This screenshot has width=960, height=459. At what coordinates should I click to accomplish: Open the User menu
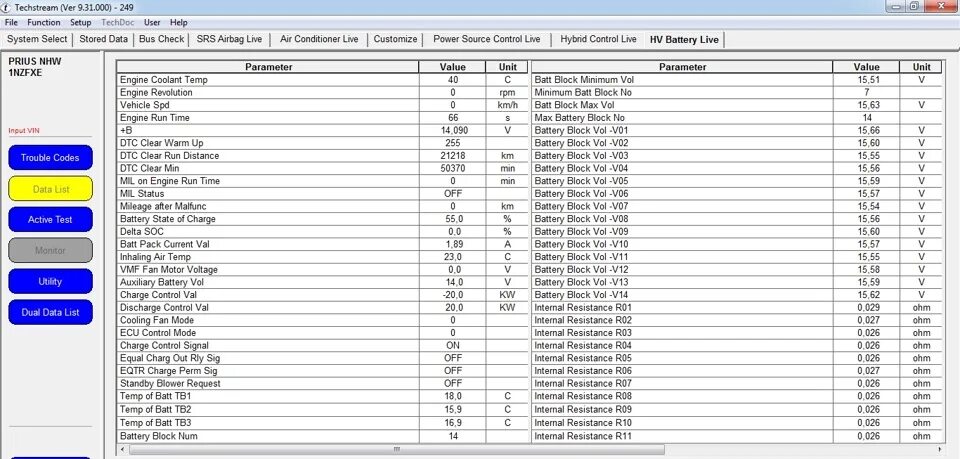(152, 23)
